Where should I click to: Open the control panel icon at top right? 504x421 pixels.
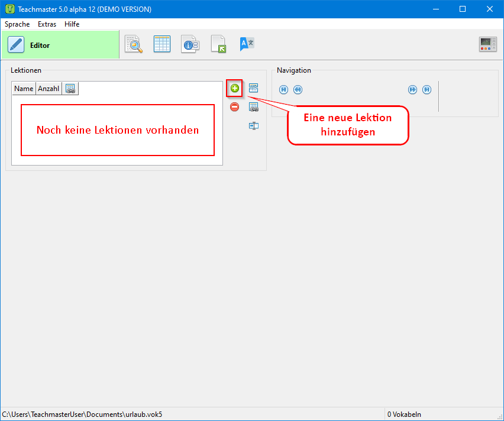[487, 44]
